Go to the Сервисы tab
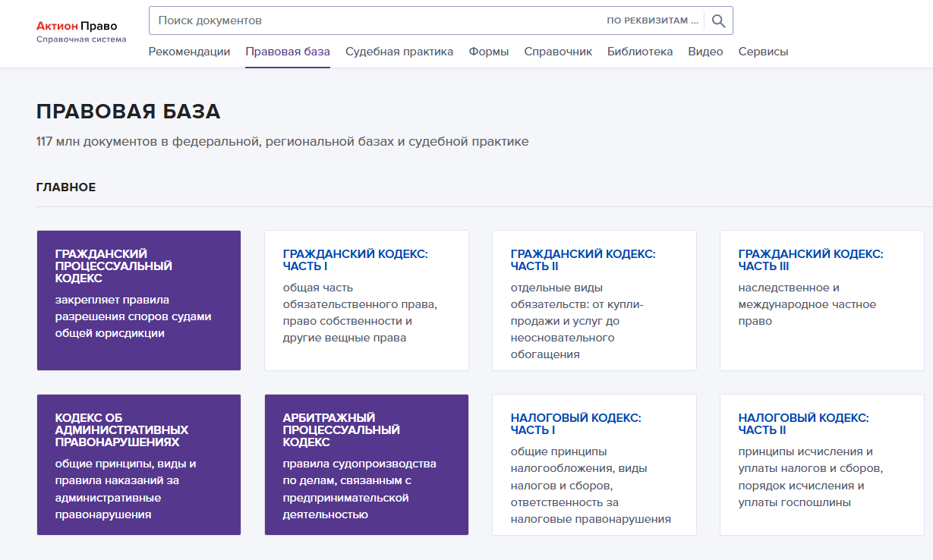This screenshot has width=933, height=560. [x=763, y=52]
